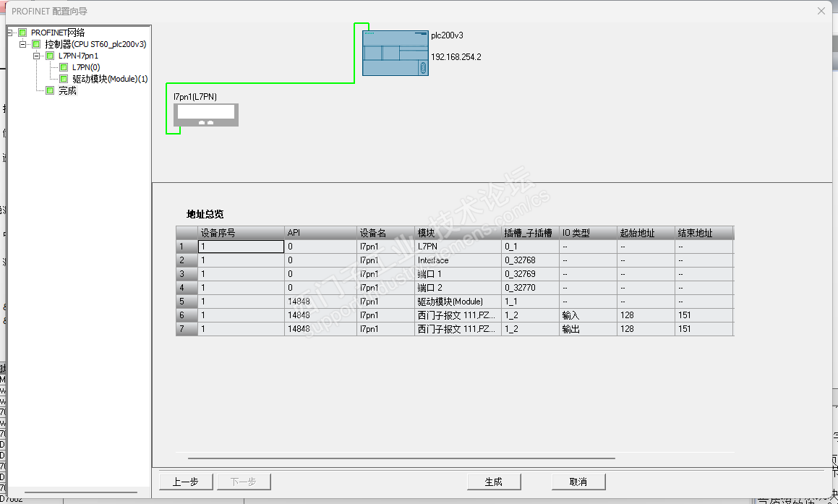This screenshot has height=504, width=838.
Task: Click the green icon beside 驱动模块(Module)(1)
Action: pyautogui.click(x=64, y=79)
